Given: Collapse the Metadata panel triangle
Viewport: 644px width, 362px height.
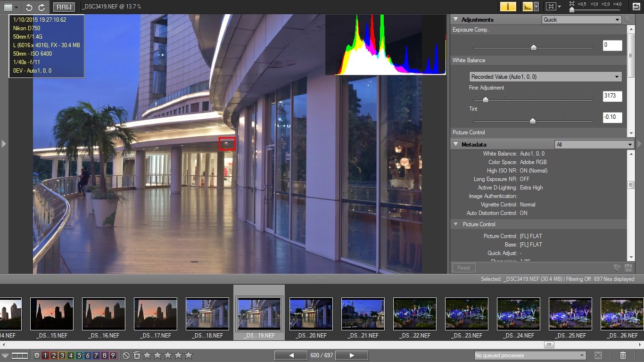Looking at the screenshot, I should tap(455, 144).
